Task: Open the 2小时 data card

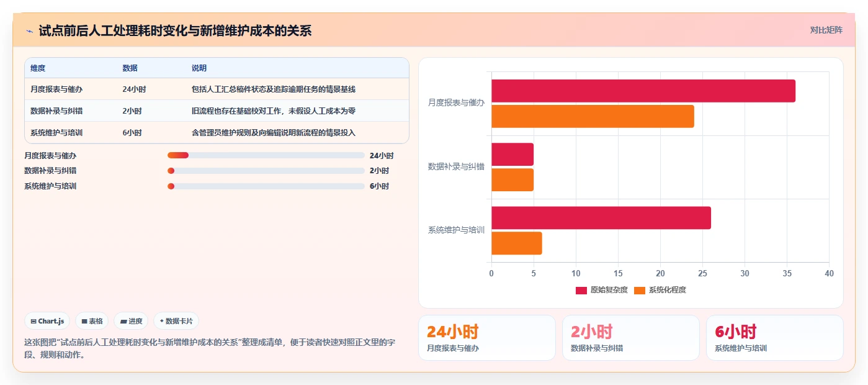Action: pos(631,338)
